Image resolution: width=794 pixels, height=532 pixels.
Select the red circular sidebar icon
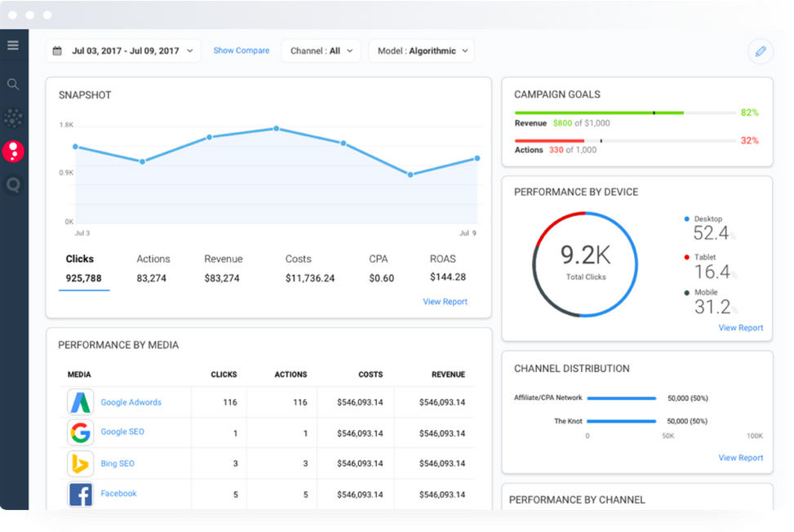pos(13,151)
